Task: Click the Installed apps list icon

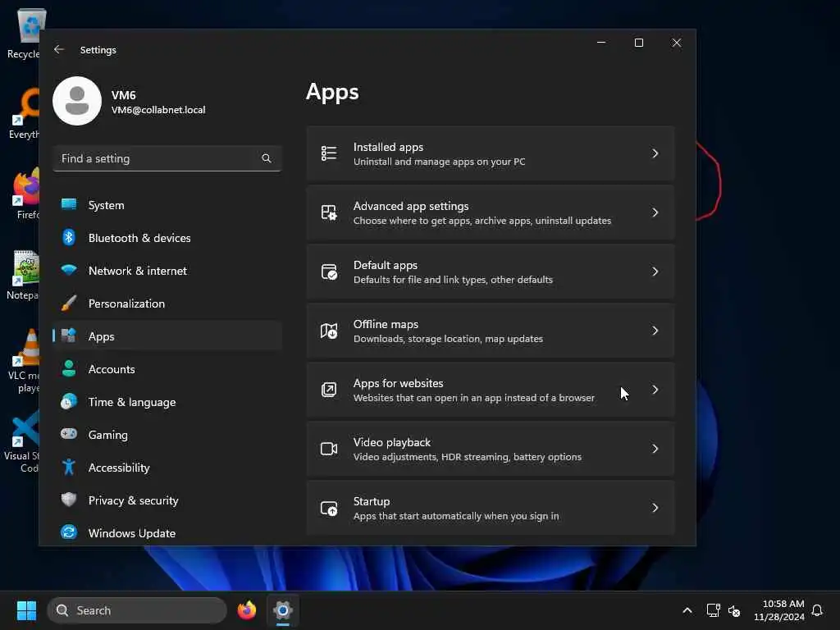Action: click(329, 153)
